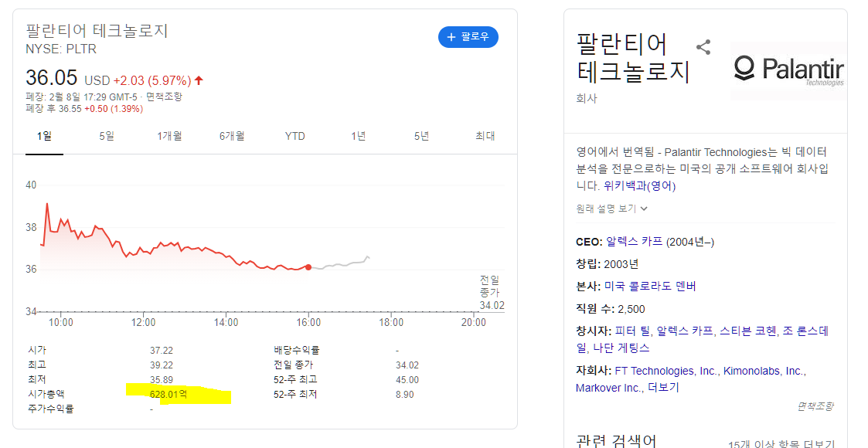Switch to the 5일 chart tab

coord(107,136)
